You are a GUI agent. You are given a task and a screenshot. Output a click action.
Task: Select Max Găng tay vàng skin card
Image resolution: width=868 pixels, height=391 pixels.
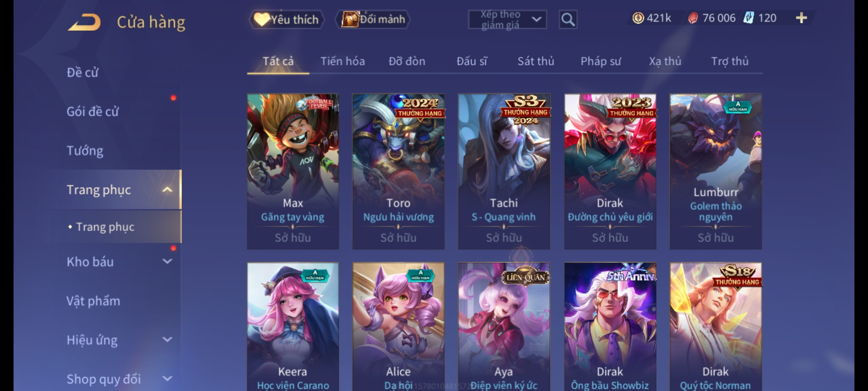(x=293, y=172)
